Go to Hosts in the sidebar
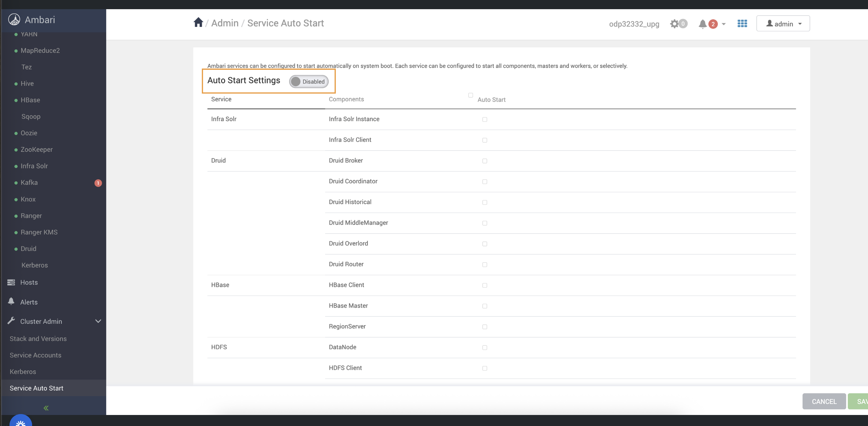This screenshot has width=868, height=426. [29, 282]
